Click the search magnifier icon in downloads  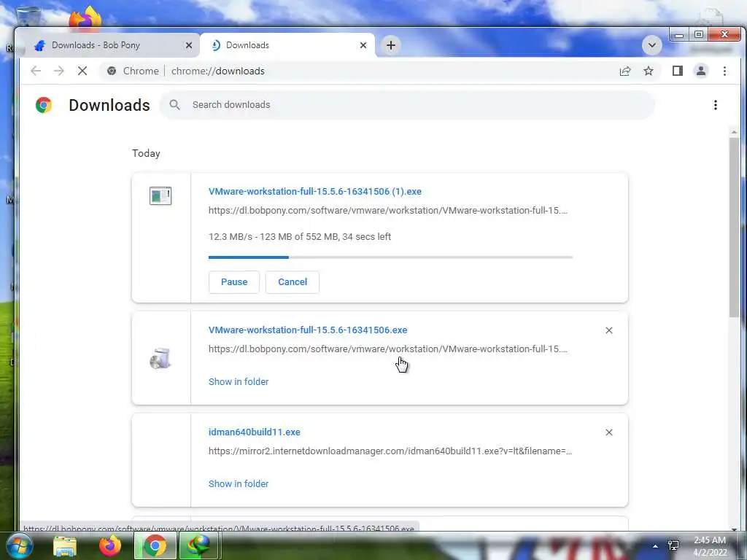tap(175, 105)
